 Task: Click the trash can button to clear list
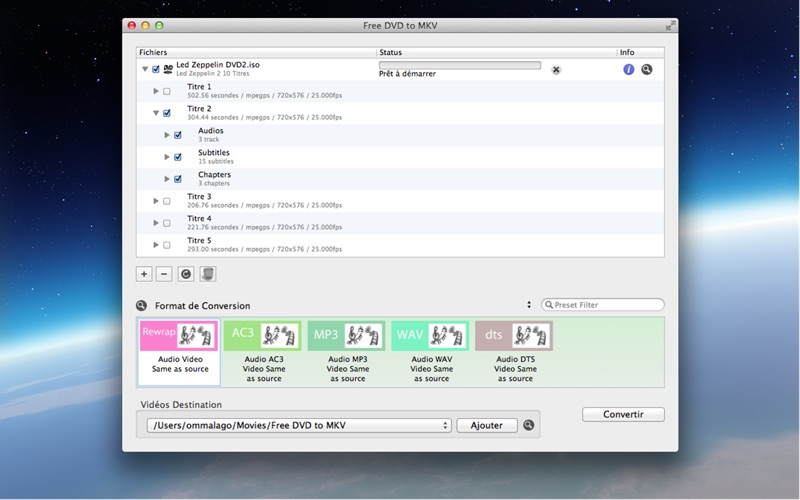click(x=208, y=274)
